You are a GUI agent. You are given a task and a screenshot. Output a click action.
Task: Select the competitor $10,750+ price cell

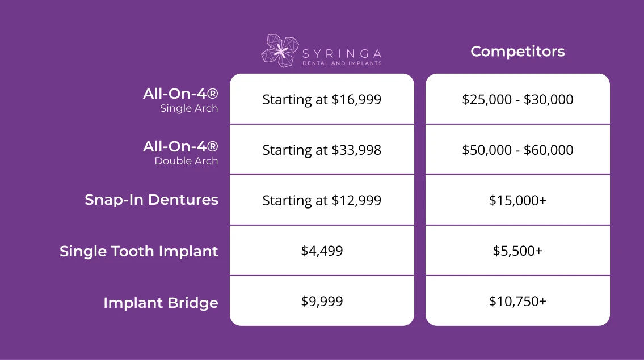517,301
